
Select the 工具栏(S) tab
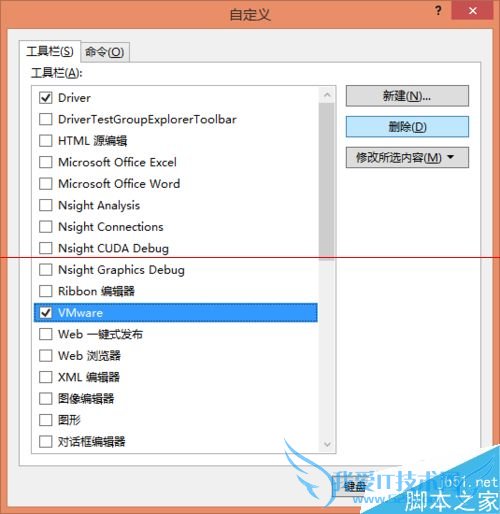coord(50,51)
